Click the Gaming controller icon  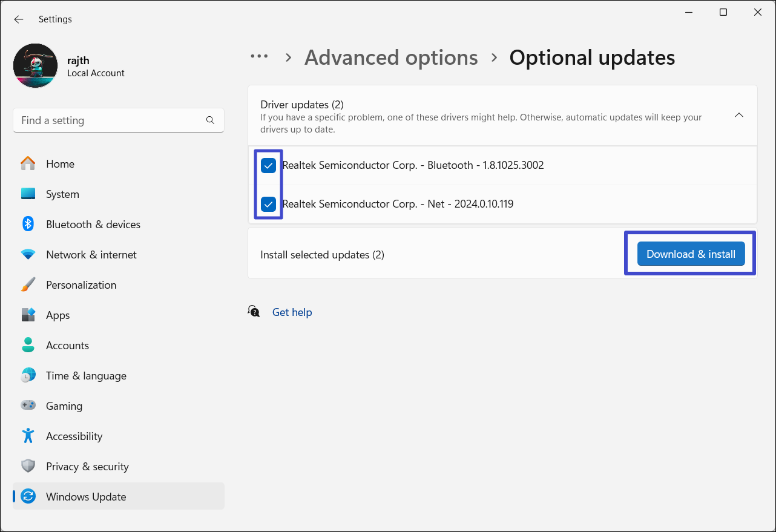coord(28,406)
